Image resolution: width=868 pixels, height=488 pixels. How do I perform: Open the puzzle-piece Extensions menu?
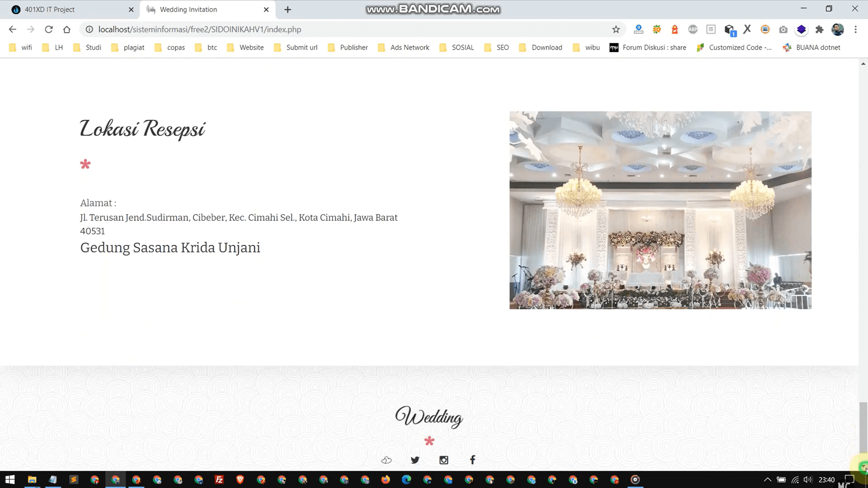pos(820,29)
